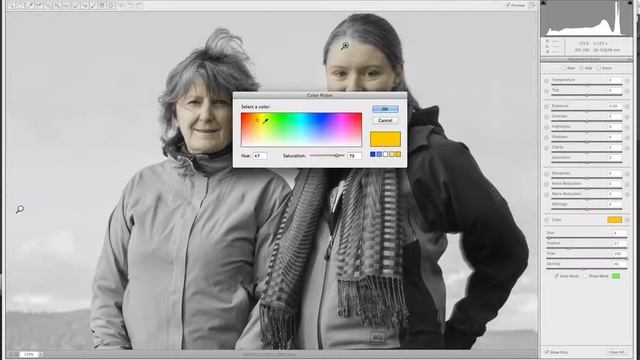Select the White Balance eyedropper tool
The height and width of the screenshot is (360, 640).
click(x=29, y=5)
